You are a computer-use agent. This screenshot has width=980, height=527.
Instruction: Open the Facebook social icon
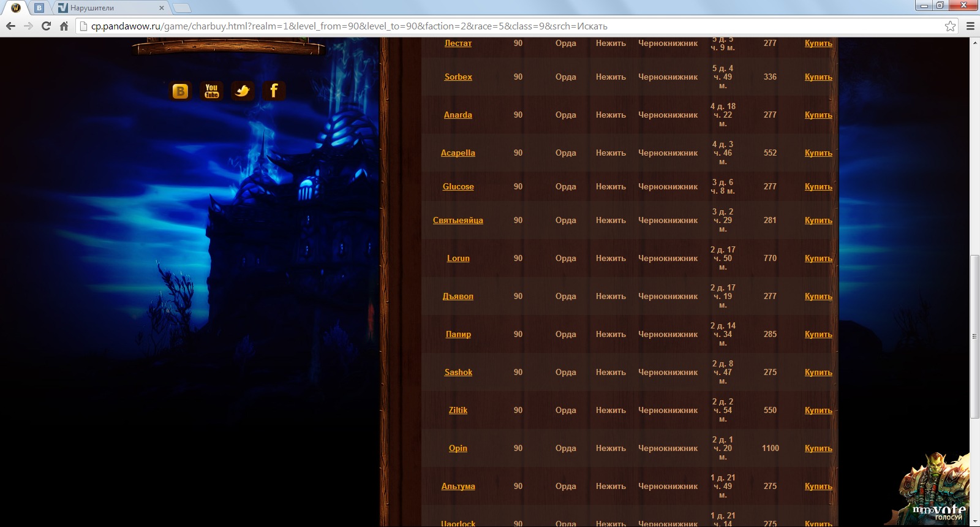[x=274, y=91]
